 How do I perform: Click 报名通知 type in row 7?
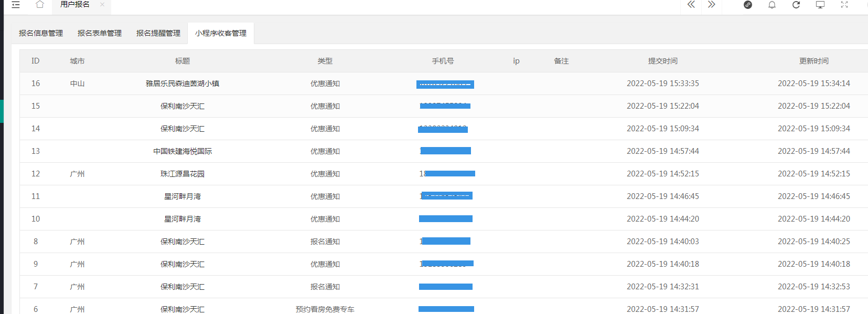pos(325,287)
